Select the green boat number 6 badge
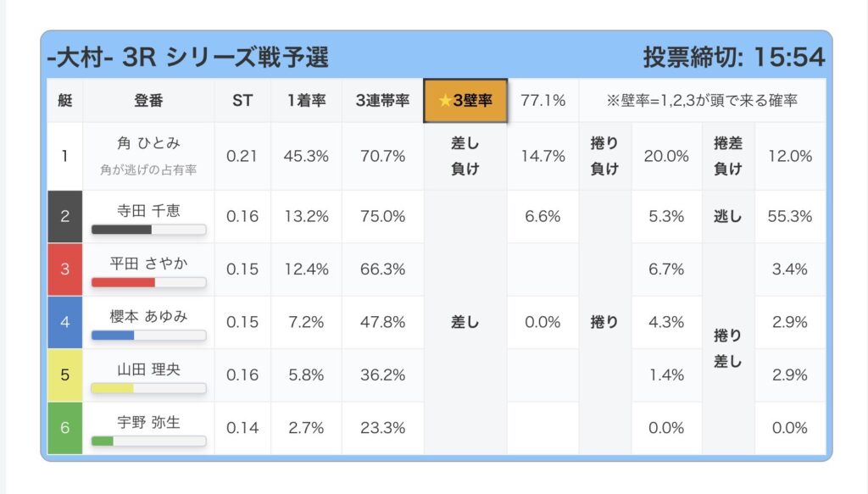This screenshot has width=868, height=494. pos(65,427)
